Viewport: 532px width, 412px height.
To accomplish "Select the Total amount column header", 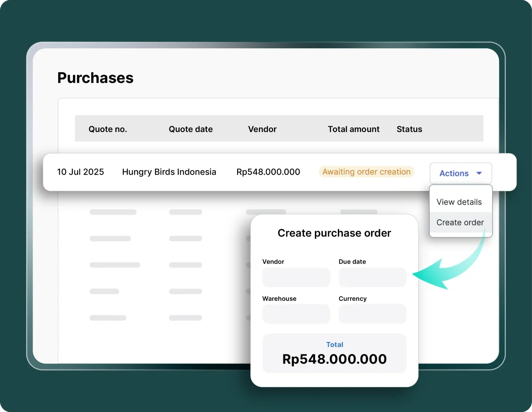I will tap(353, 129).
